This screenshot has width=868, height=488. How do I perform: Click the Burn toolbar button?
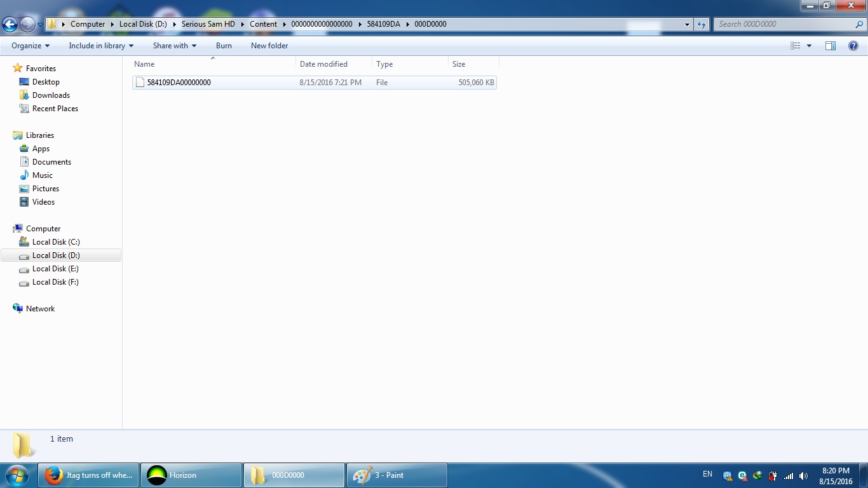[224, 46]
